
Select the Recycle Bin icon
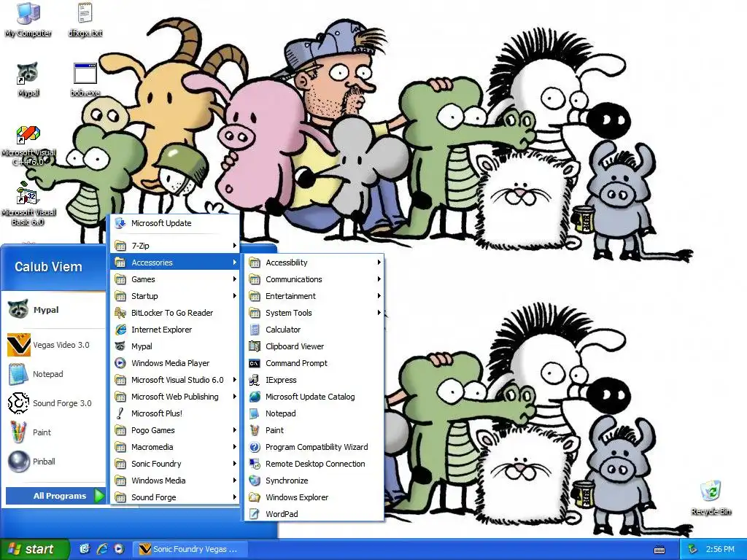coord(711,497)
